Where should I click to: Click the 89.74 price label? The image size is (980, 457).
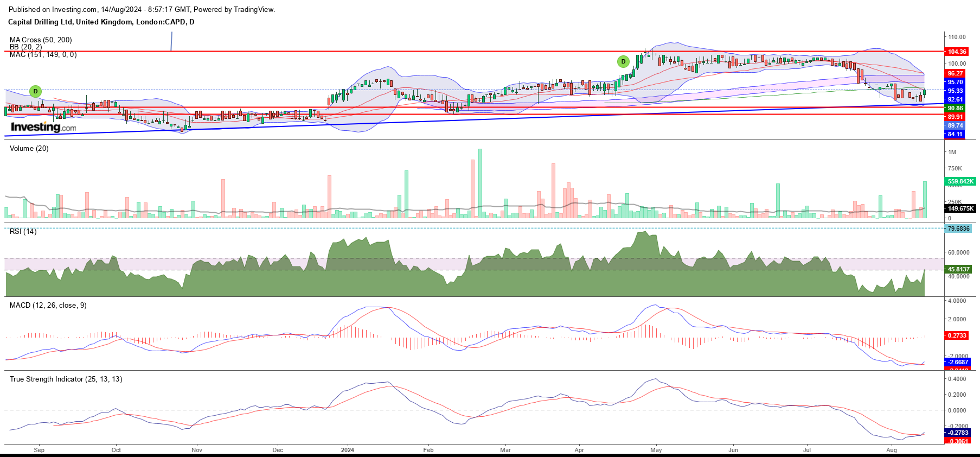click(955, 125)
